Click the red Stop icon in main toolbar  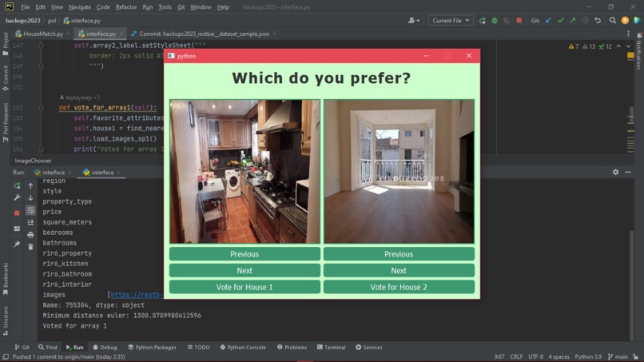pos(519,21)
